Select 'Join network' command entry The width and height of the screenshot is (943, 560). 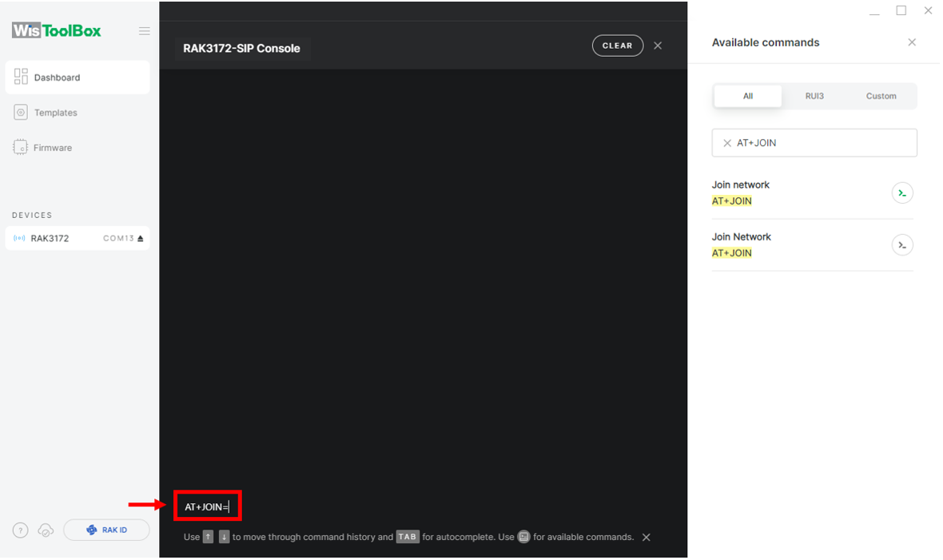coord(812,193)
